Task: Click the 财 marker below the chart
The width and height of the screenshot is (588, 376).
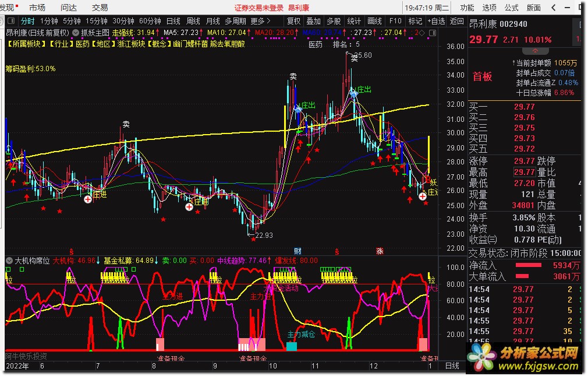Action: point(297,251)
